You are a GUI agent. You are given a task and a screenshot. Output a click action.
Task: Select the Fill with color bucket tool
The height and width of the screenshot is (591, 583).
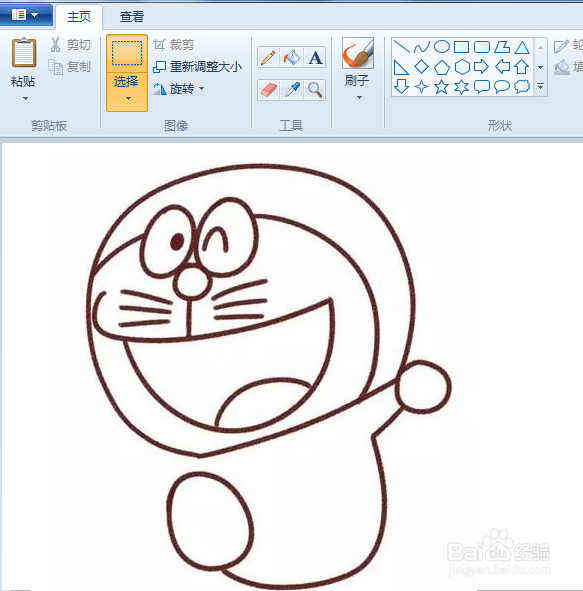(x=292, y=57)
